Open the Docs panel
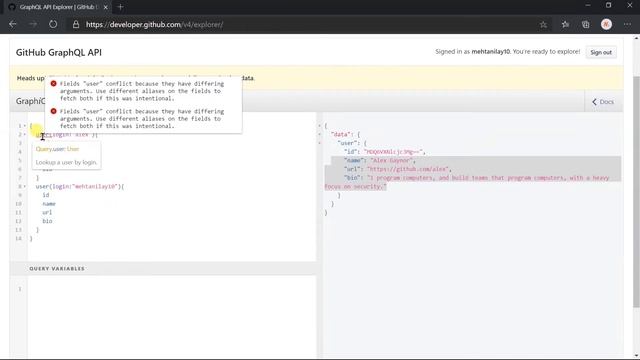The width and height of the screenshot is (640, 360). 603,102
